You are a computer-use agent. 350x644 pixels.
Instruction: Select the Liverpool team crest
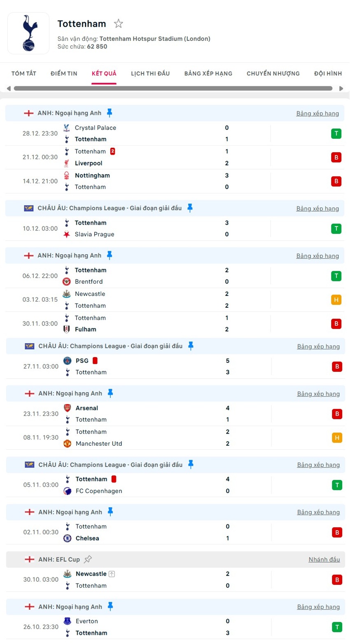click(x=67, y=163)
